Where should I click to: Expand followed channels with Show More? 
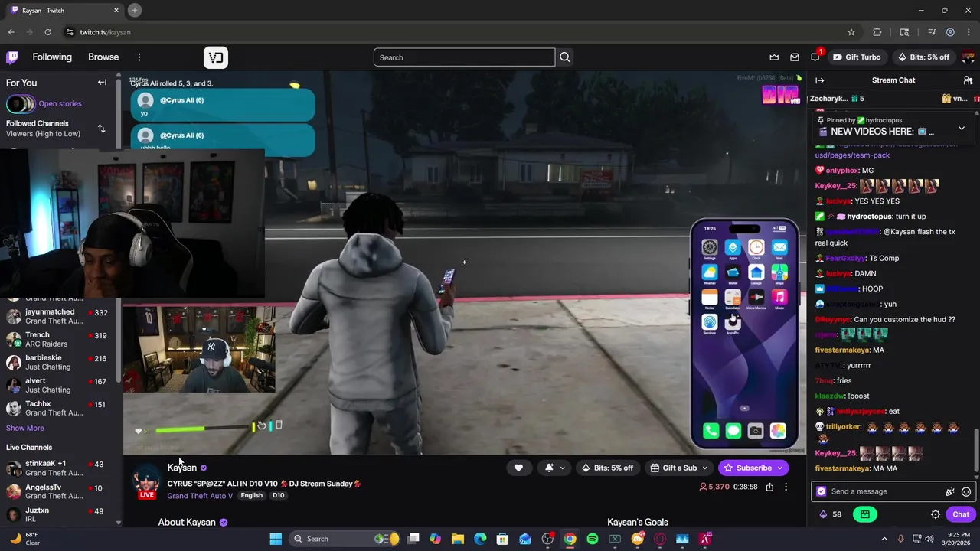(x=25, y=429)
